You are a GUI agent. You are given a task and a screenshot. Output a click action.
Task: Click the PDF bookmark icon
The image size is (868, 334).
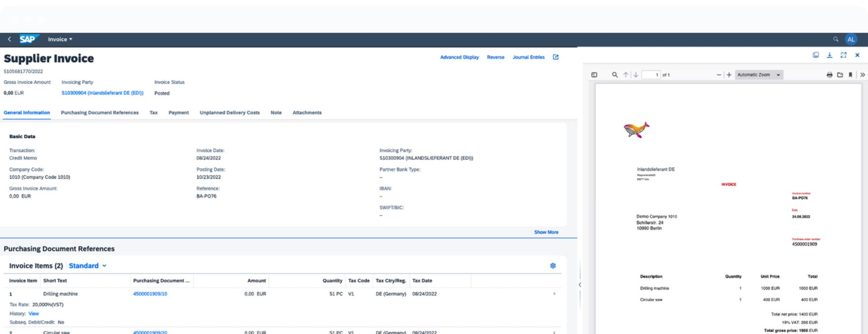point(850,75)
